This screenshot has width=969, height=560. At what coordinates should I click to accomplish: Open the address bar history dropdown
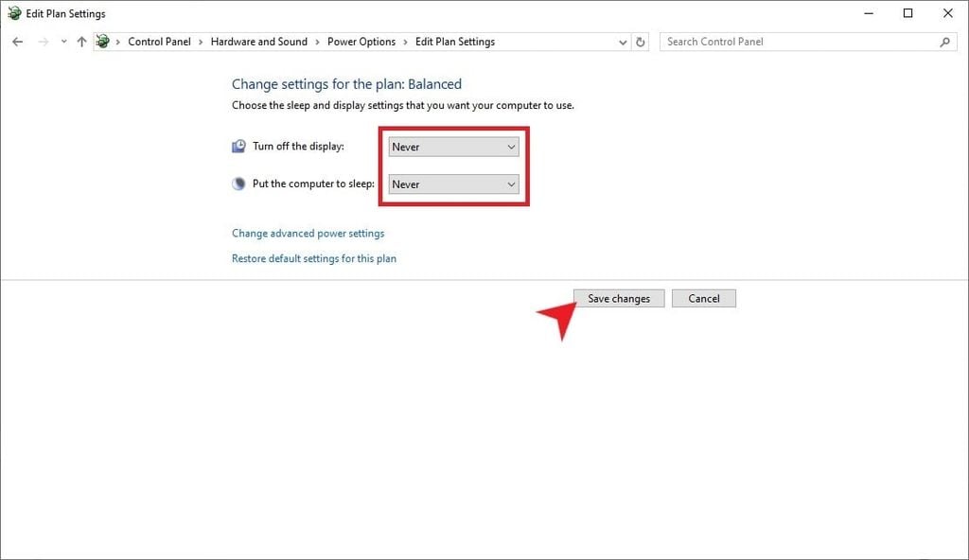tap(622, 41)
